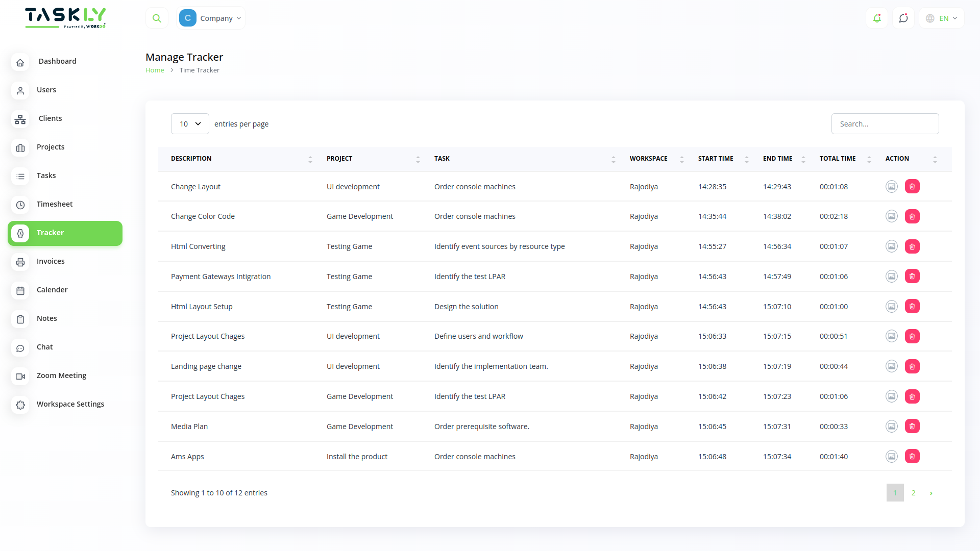This screenshot has width=980, height=551.
Task: Open the messenger icon near notifications
Action: point(903,18)
